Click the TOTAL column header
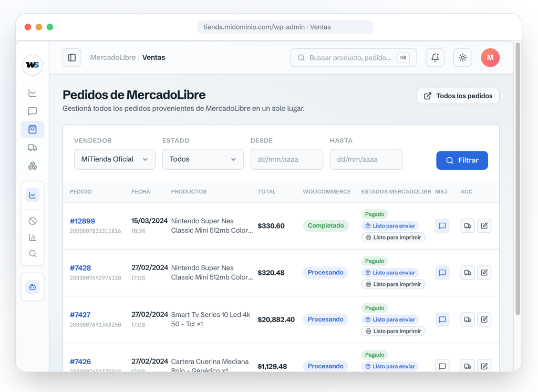 (x=266, y=192)
